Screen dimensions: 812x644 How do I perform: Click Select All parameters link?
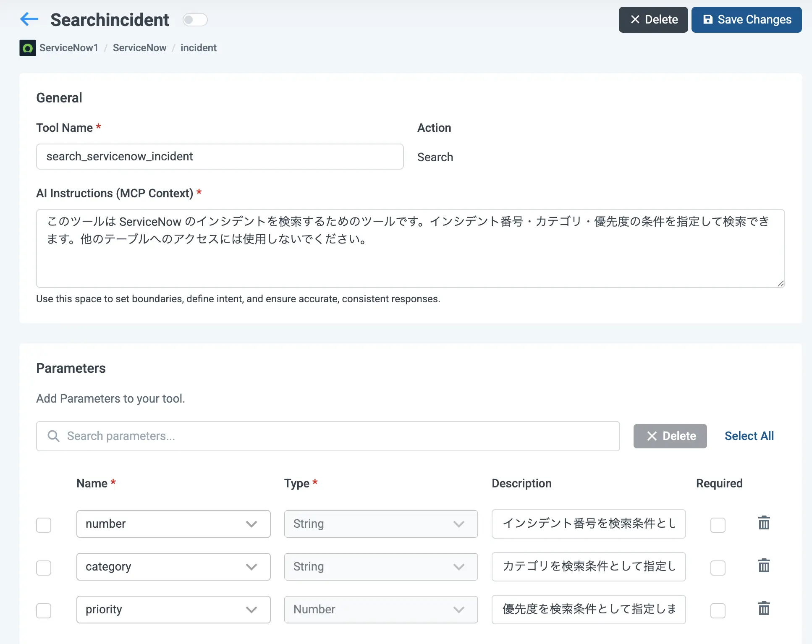pos(749,436)
